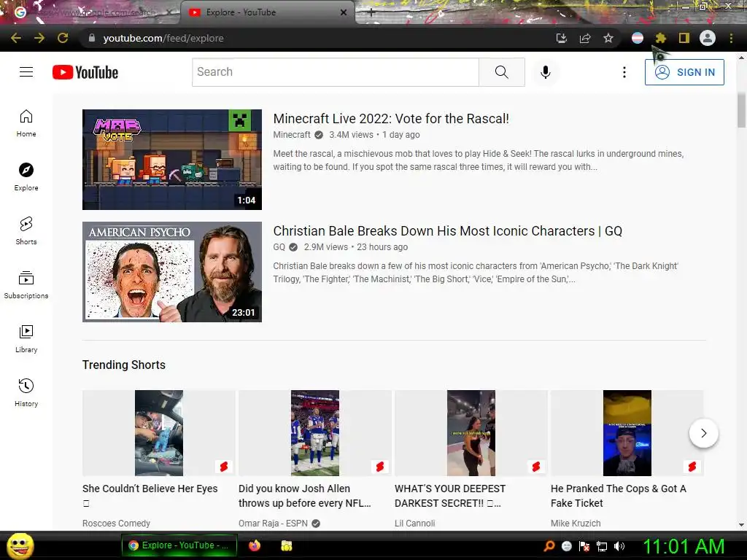
Task: Click the Mike Kruzich channel name
Action: [x=576, y=524]
